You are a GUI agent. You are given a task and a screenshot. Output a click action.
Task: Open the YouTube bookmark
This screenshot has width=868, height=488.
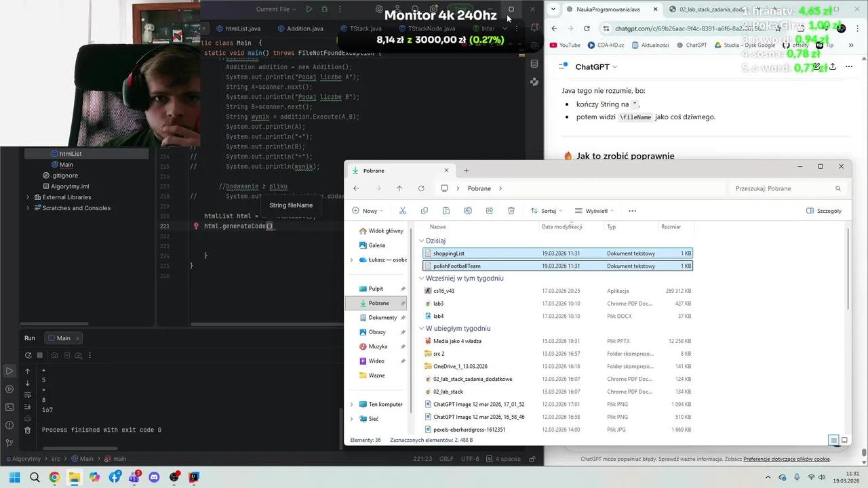[565, 45]
